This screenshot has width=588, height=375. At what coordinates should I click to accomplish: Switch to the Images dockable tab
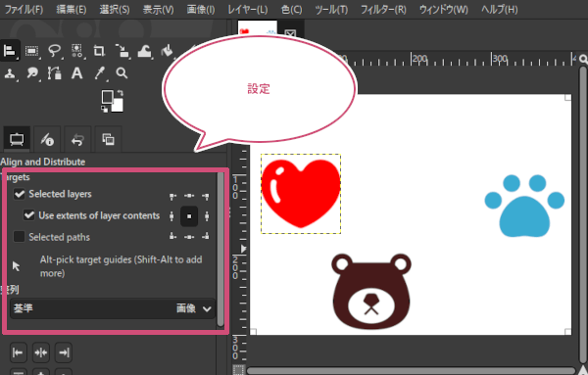point(109,139)
